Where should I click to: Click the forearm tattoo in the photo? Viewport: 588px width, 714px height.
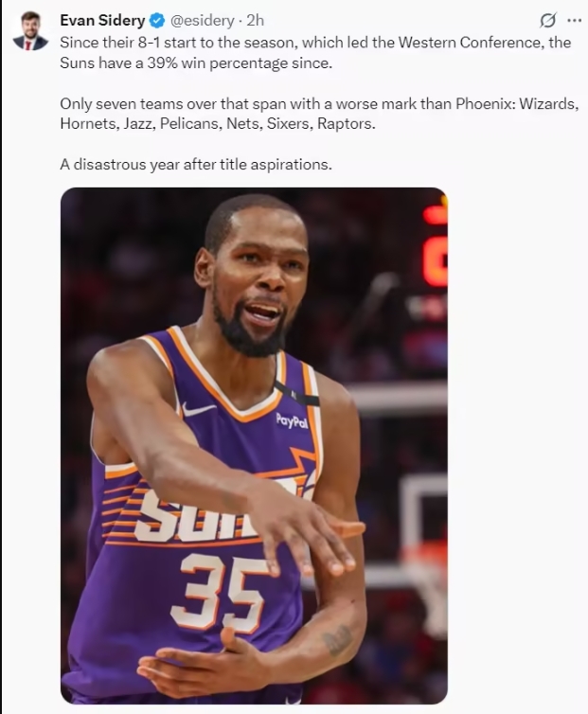[338, 639]
